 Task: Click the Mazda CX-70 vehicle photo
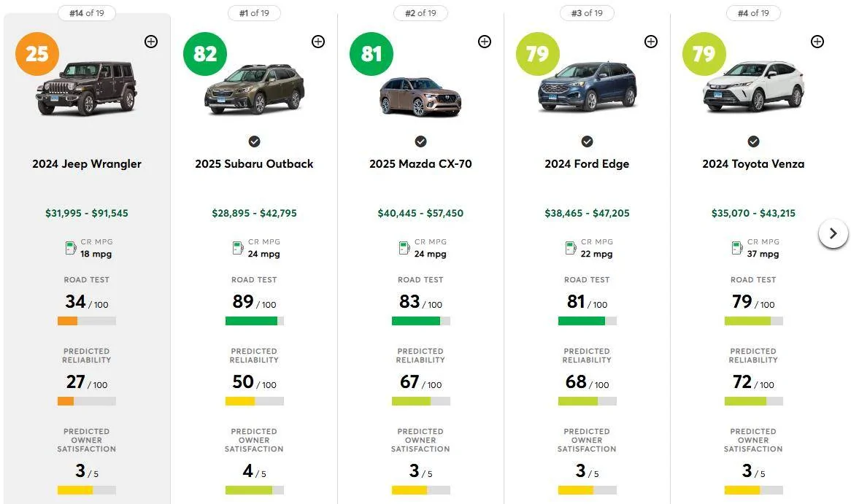420,96
